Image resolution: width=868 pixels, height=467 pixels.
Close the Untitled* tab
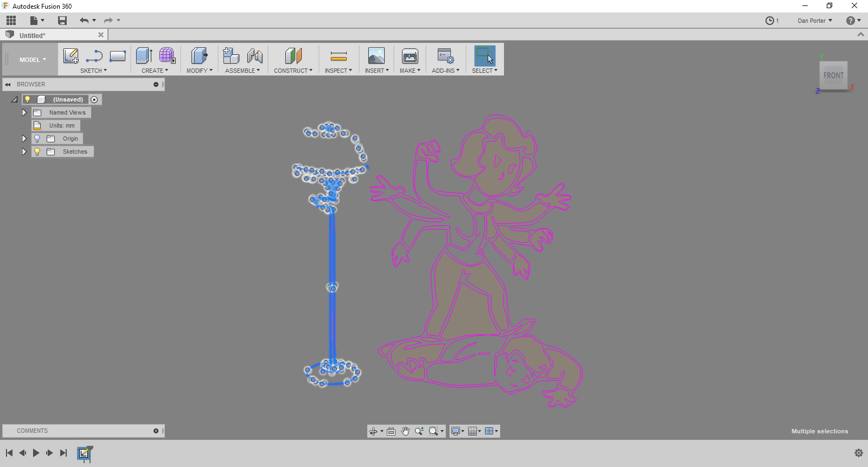pos(101,35)
